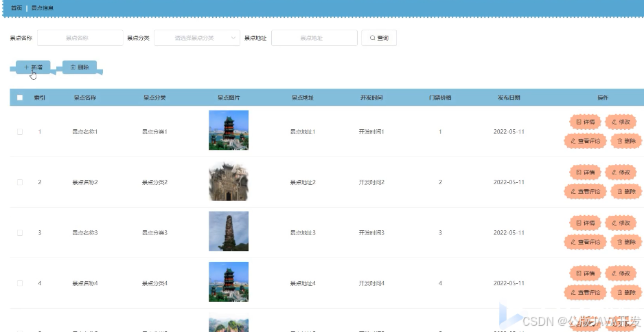Viewport: 644px width, 332px height.
Task: Open 查看评论 for 景点名称3
Action: coord(585,242)
